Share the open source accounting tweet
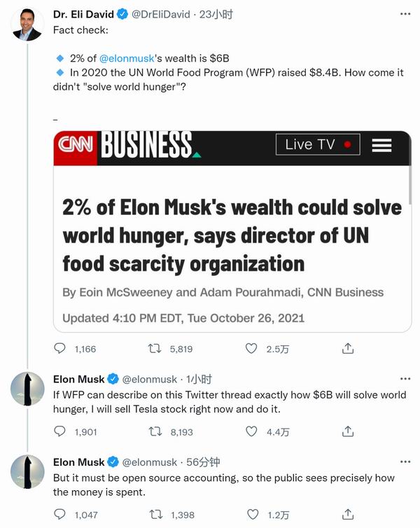 [x=347, y=515]
